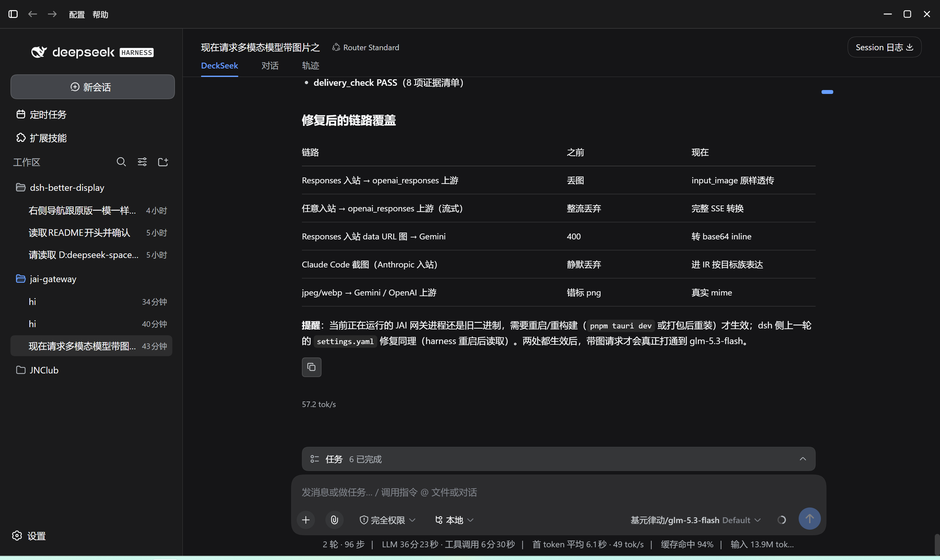The image size is (940, 560).
Task: Open the 配置 menu
Action: click(77, 14)
